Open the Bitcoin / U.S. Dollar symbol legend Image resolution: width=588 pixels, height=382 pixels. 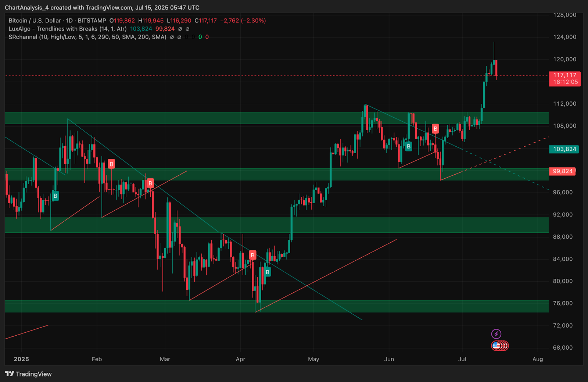pyautogui.click(x=57, y=21)
